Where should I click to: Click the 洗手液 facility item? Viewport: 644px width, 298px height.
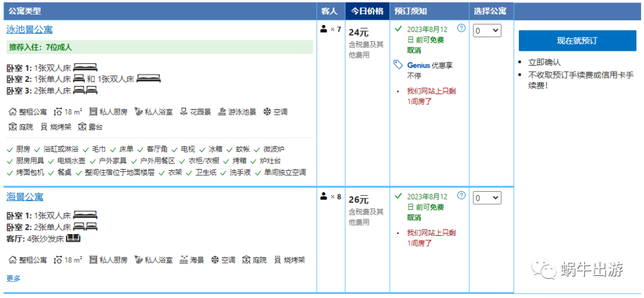240,173
